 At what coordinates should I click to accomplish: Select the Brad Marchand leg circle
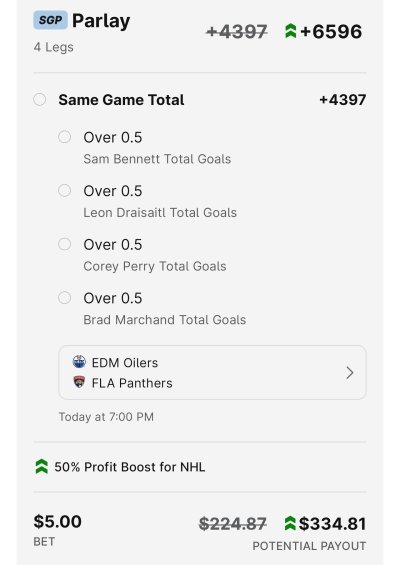tap(65, 298)
